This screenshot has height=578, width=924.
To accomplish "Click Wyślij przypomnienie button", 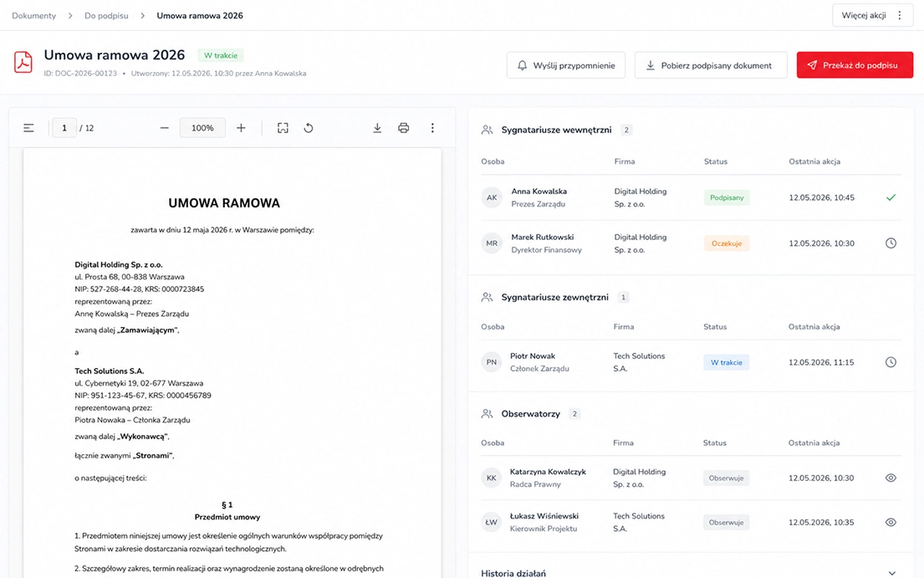I will (x=566, y=65).
